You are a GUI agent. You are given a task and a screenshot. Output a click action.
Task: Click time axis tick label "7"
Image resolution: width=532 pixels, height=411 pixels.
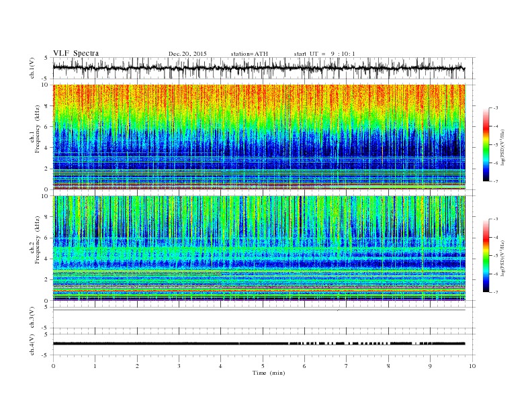(347, 366)
